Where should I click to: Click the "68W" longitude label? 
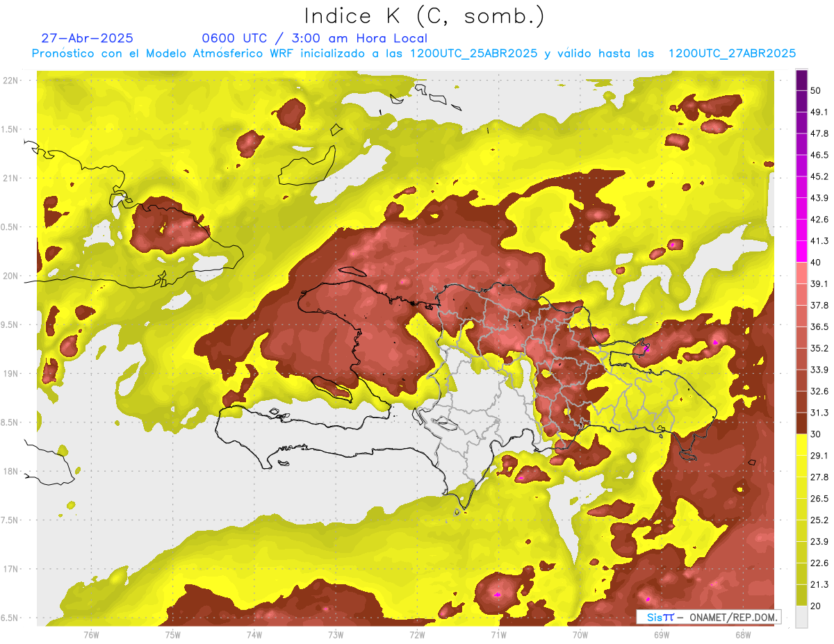[743, 634]
